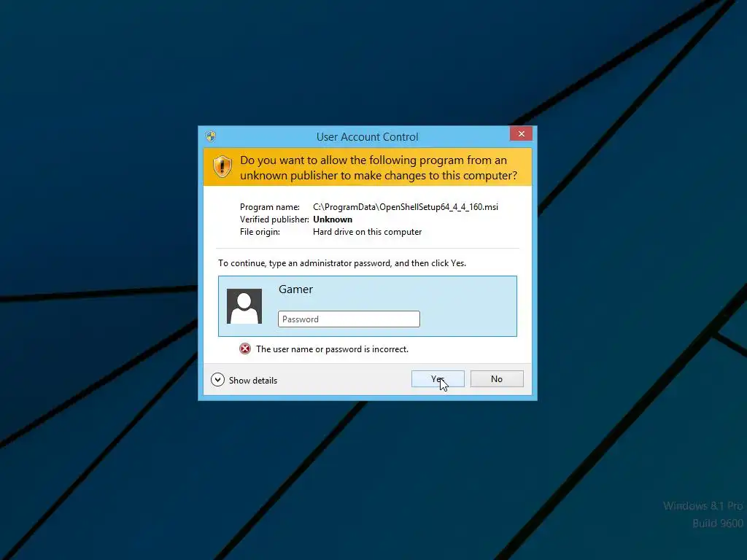Click the bold Unknown publisher value
Image resolution: width=747 pixels, height=560 pixels.
click(333, 219)
